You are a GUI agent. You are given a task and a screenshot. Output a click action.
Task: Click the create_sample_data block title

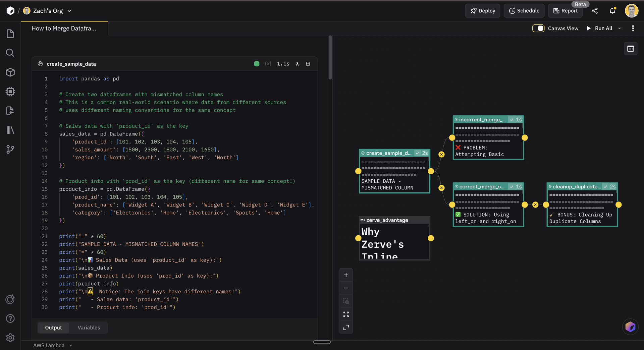[71, 64]
